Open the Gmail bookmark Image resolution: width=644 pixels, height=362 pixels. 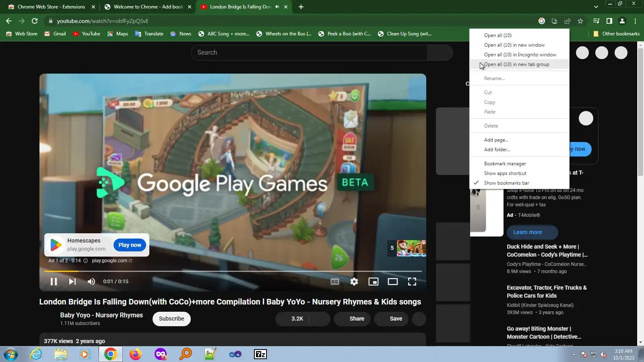55,34
